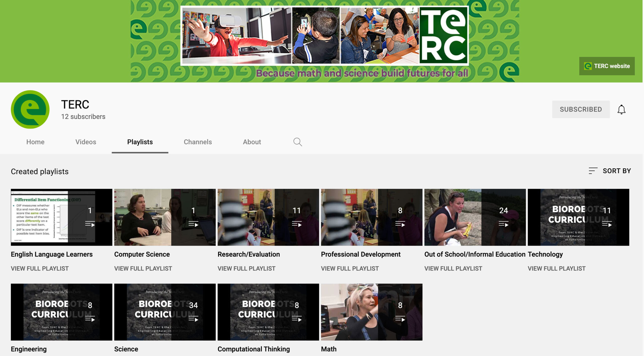Open the Professional Development playlist title
Image resolution: width=644 pixels, height=356 pixels.
pyautogui.click(x=361, y=254)
